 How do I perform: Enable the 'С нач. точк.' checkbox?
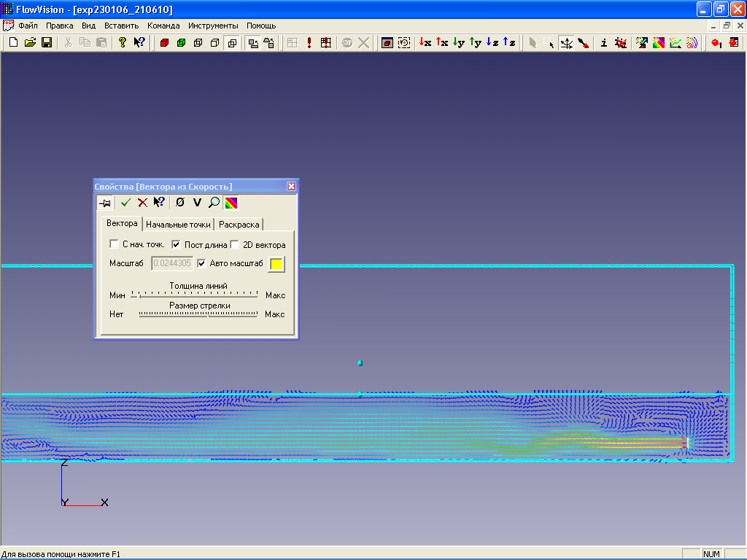(x=114, y=244)
